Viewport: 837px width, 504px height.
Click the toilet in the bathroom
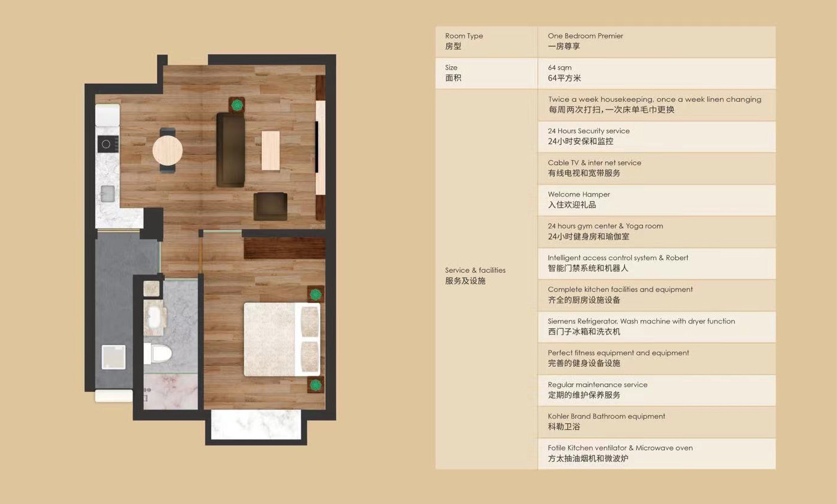tap(159, 353)
